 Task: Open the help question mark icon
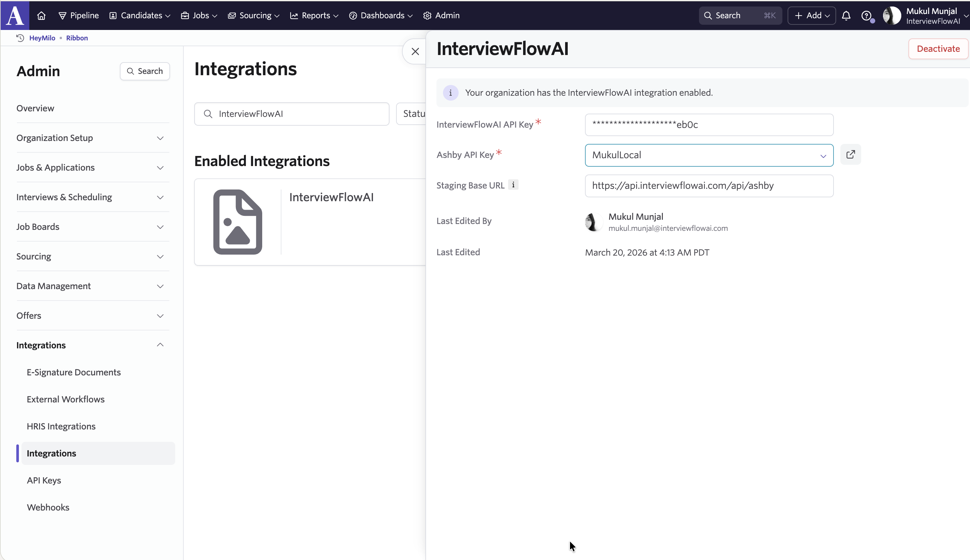tap(866, 16)
